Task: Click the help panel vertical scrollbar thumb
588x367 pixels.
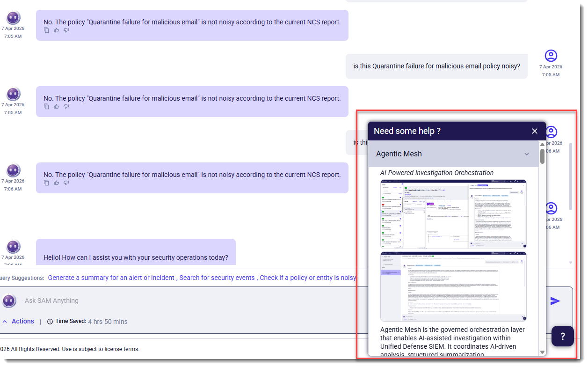Action: click(542, 156)
